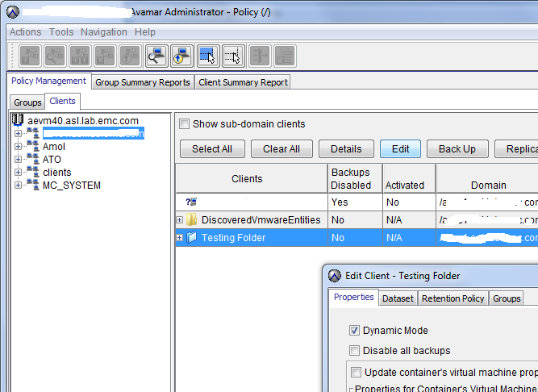Sort by the Domain column header

click(x=487, y=178)
